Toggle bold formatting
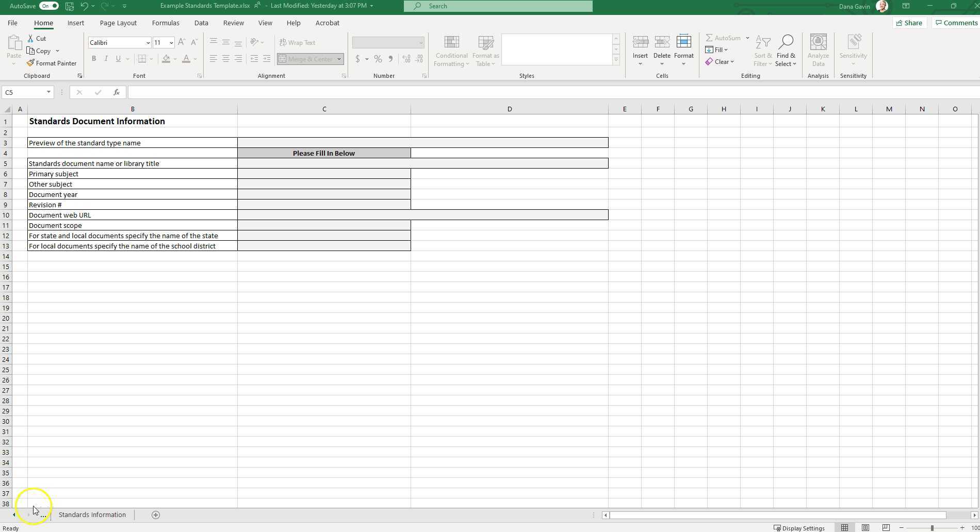 click(x=94, y=59)
